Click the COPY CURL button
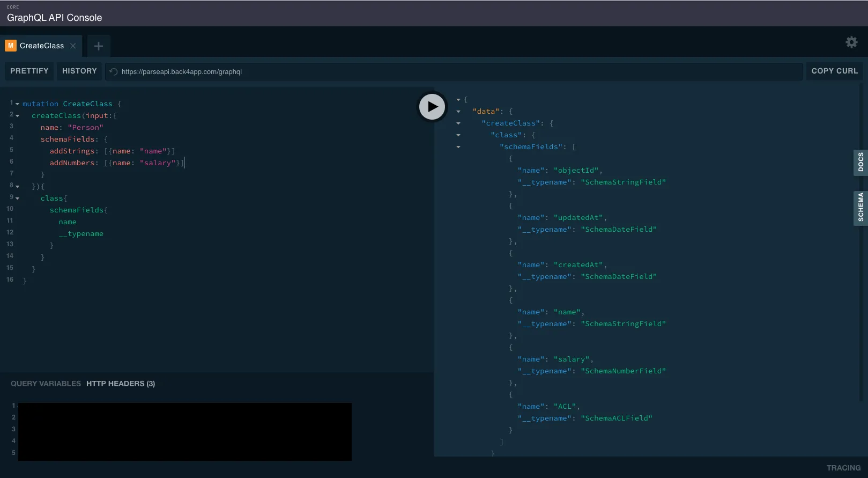Image resolution: width=868 pixels, height=478 pixels. (x=834, y=71)
